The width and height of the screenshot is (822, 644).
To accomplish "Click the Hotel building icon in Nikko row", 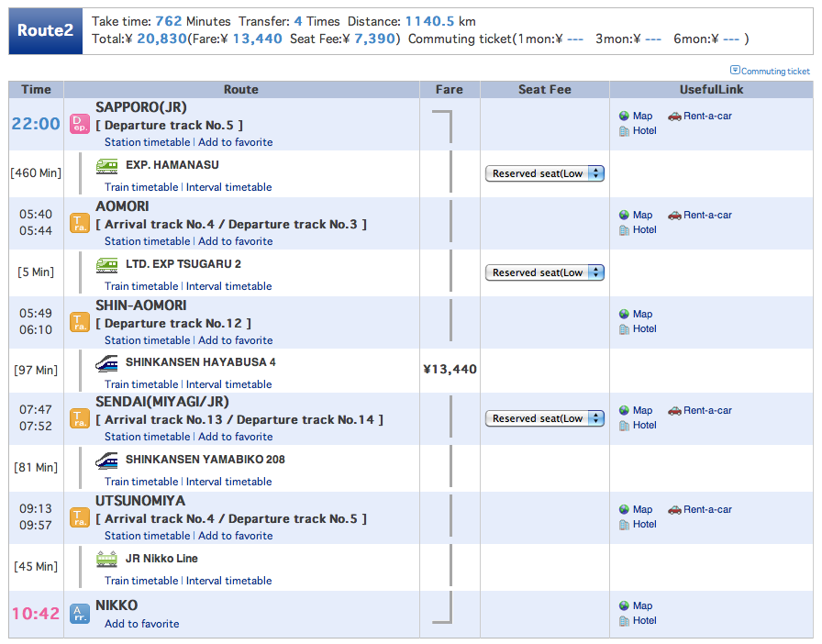I will click(x=624, y=621).
